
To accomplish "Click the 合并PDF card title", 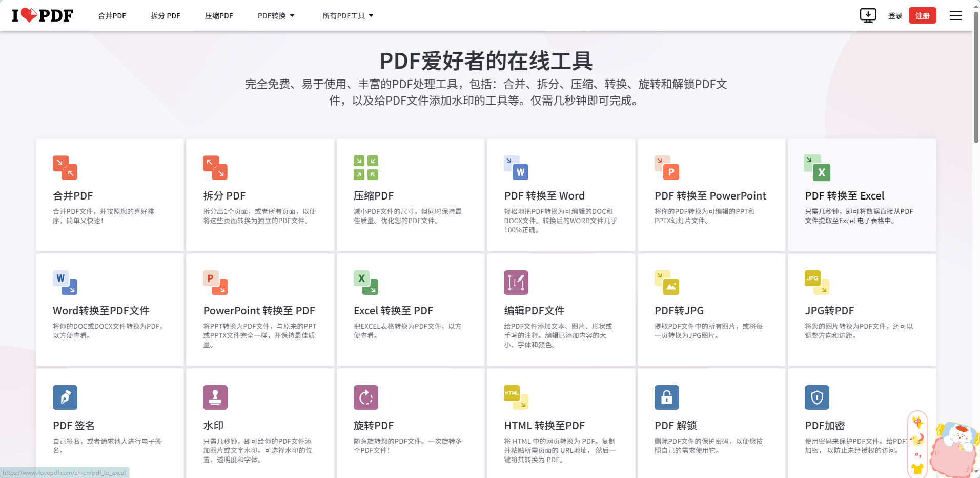I will pyautogui.click(x=73, y=196).
